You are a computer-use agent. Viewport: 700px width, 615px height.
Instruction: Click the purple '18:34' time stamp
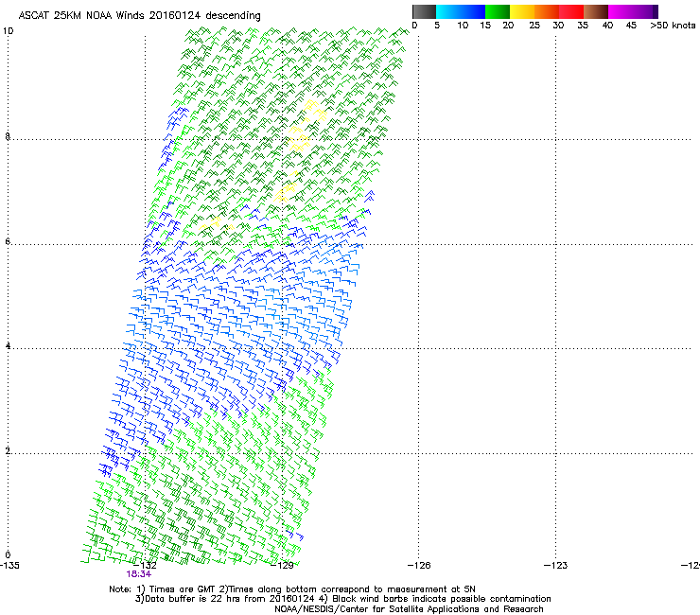tap(139, 574)
